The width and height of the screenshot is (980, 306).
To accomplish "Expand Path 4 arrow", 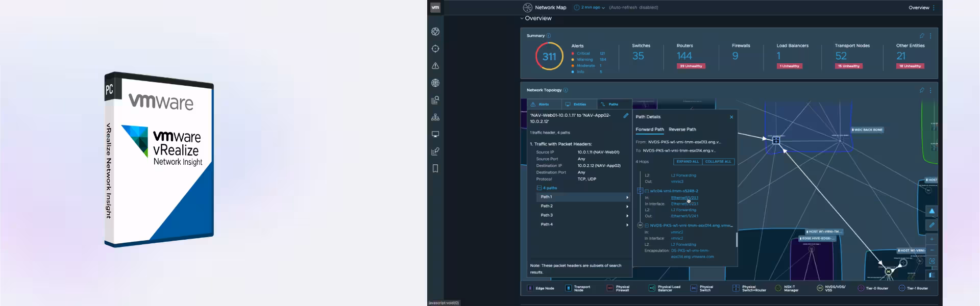I will [x=627, y=225].
